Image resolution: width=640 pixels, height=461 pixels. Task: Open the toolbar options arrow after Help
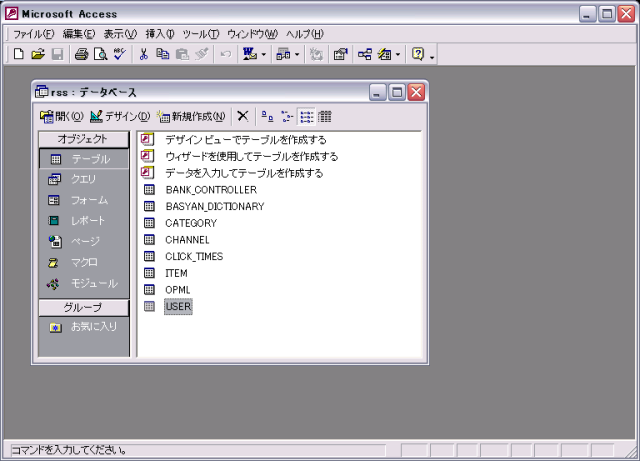tap(432, 56)
